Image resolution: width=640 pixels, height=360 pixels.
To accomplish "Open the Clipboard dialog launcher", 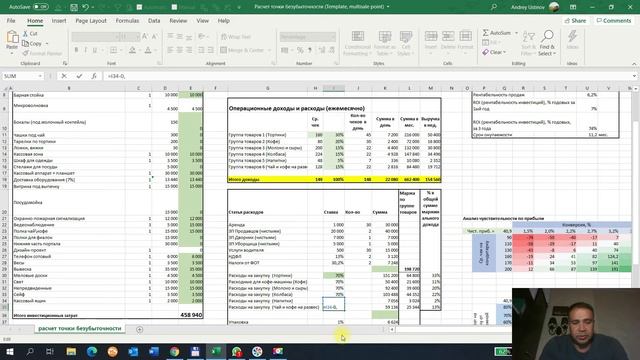I will click(x=64, y=63).
